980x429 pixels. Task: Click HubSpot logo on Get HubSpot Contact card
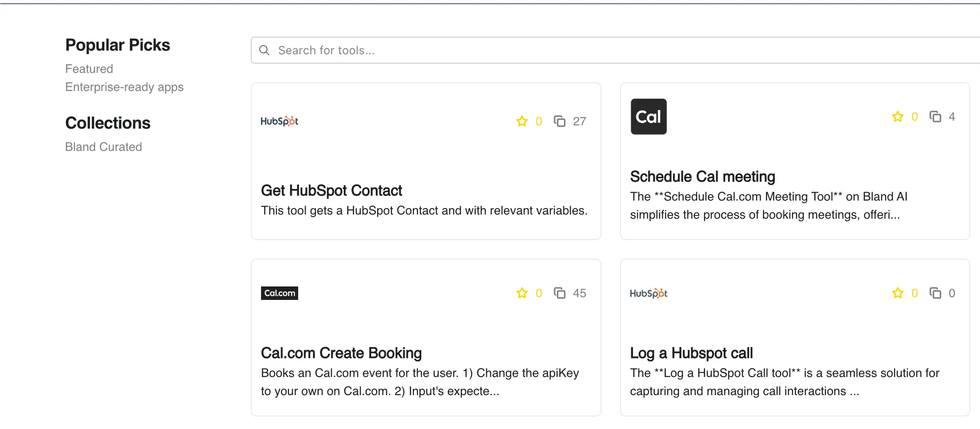[x=280, y=121]
